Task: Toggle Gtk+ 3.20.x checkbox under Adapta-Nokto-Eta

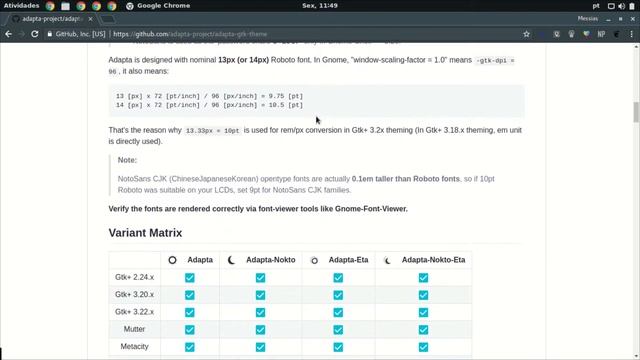Action: pos(423,295)
